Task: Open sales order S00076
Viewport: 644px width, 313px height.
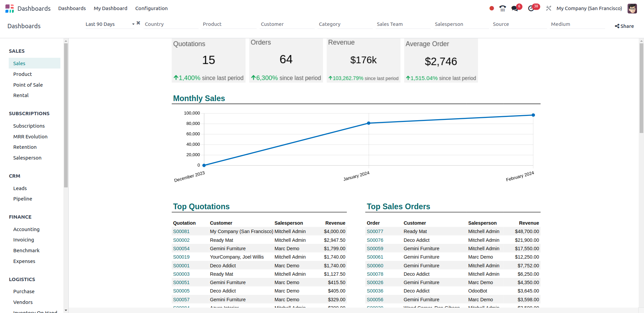Action: 375,240
